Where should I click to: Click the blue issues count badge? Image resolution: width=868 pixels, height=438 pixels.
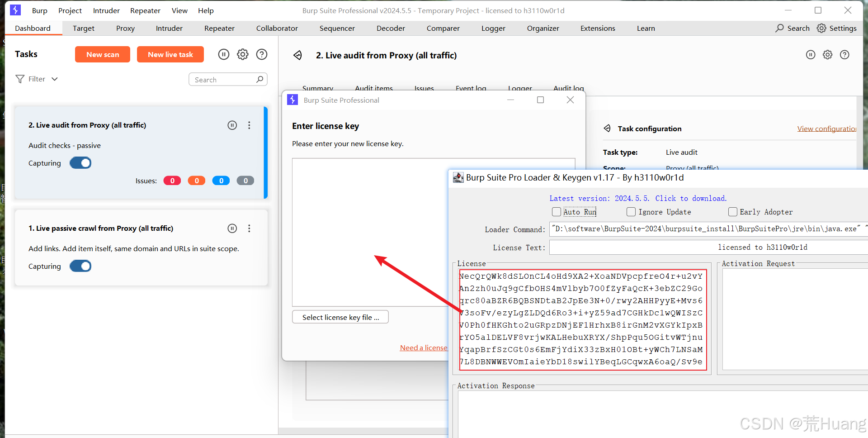(221, 181)
